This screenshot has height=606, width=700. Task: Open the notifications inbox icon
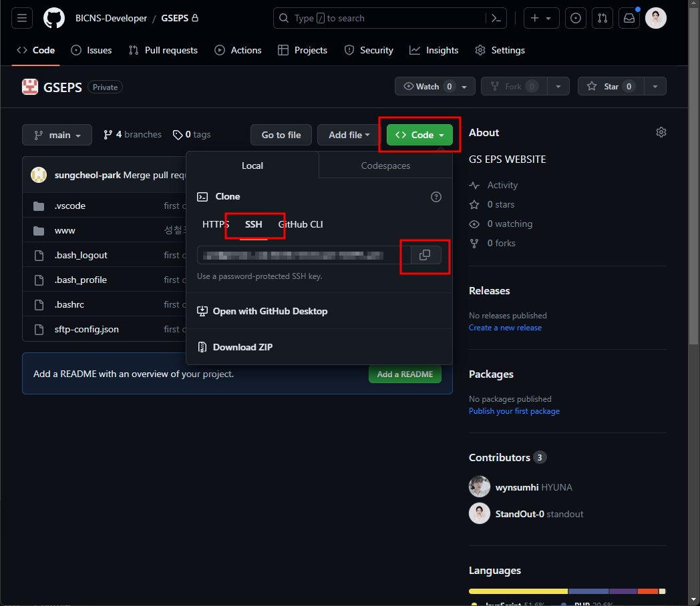click(x=629, y=18)
